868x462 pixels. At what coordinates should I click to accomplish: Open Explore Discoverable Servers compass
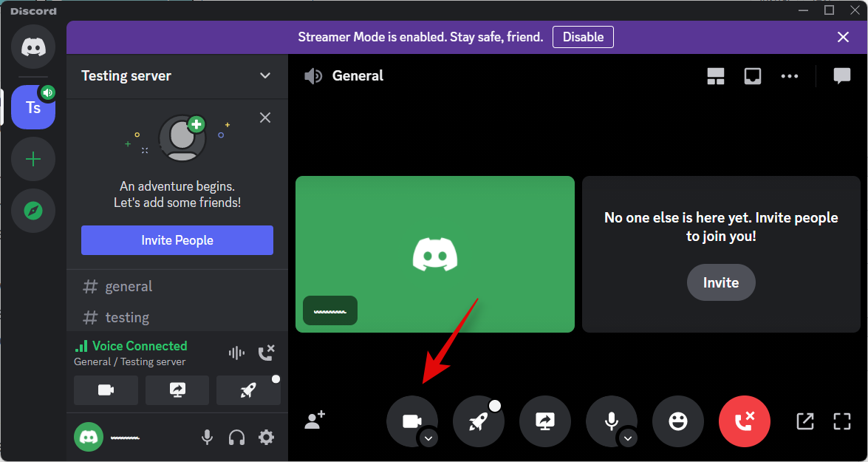[x=33, y=211]
